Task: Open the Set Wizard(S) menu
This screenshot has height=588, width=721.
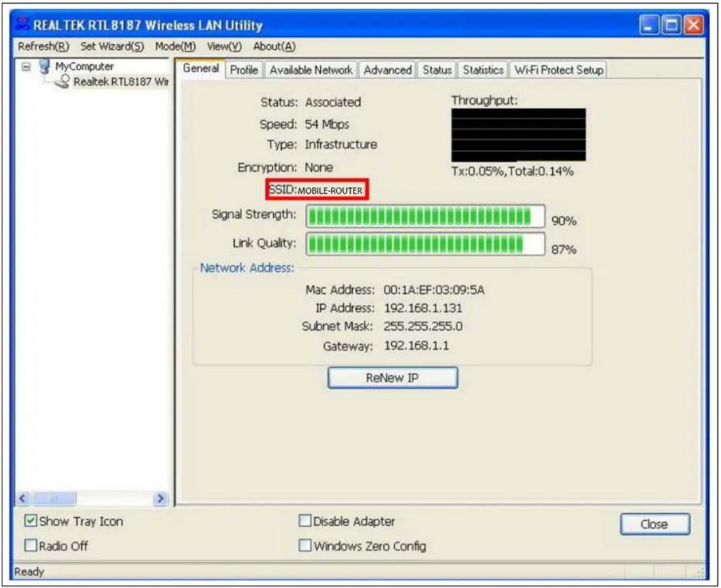Action: [x=113, y=47]
